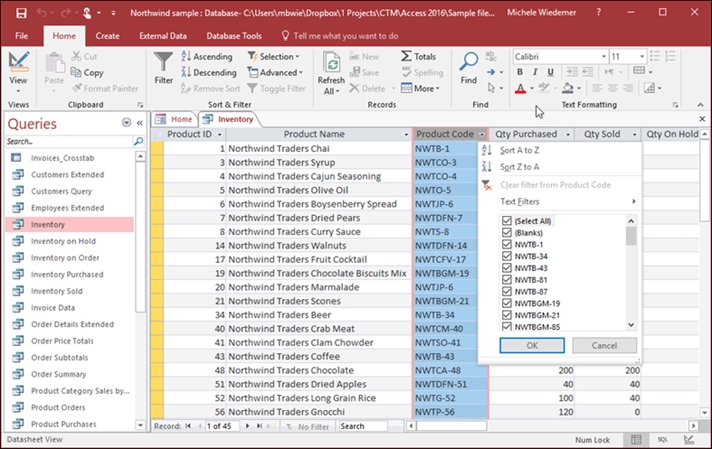Toggle the (Select All) checkbox
The image size is (712, 449).
(507, 221)
